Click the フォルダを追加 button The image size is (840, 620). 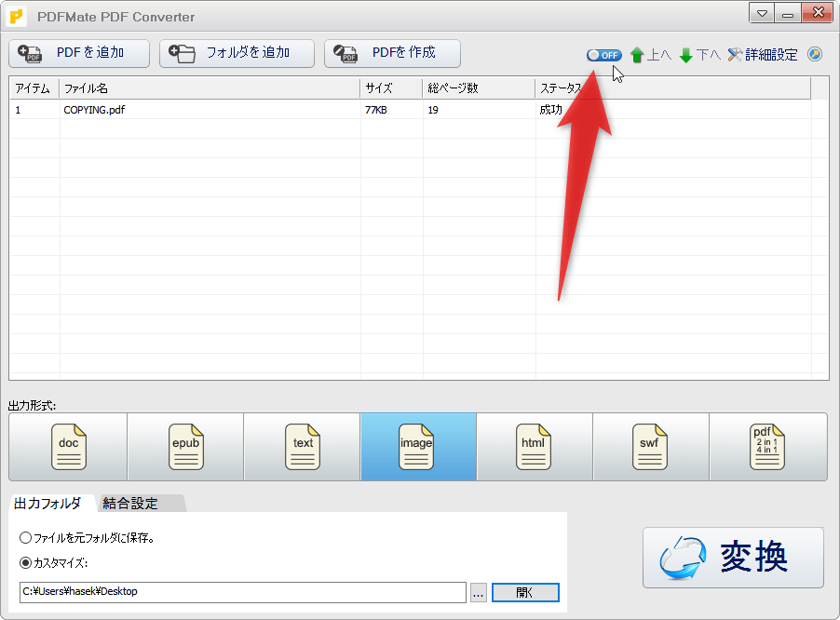[237, 54]
